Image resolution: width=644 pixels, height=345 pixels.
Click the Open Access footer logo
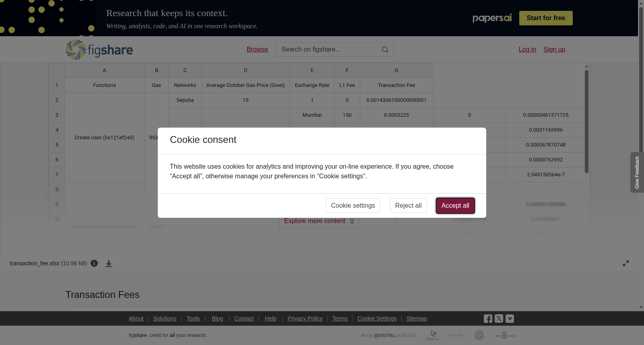(x=505, y=335)
